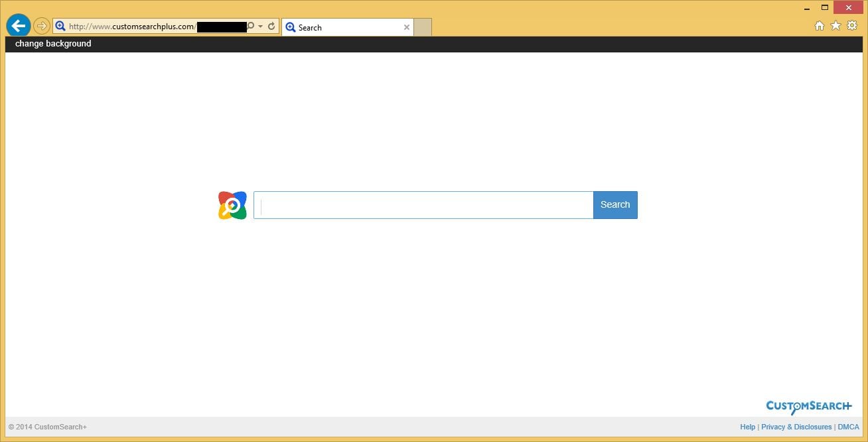Click the CustomSearch wordmark logo at bottom right
The image size is (868, 442).
(x=808, y=405)
